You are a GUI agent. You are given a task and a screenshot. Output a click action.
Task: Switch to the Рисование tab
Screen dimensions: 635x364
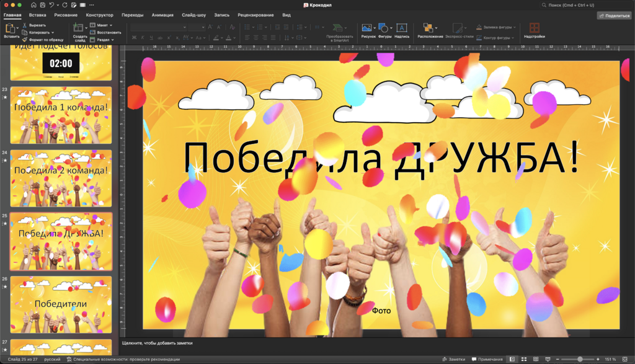[66, 15]
